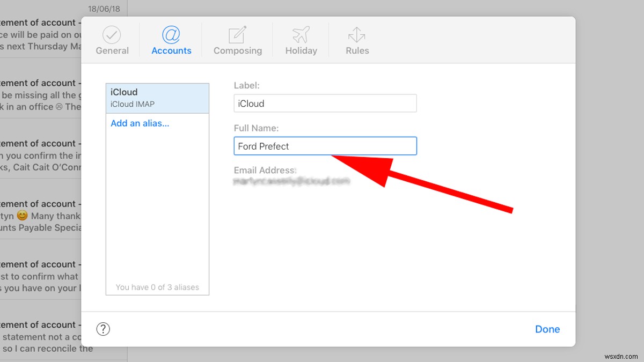Click the Done button
Viewport: 644px width, 362px height.
click(x=547, y=329)
